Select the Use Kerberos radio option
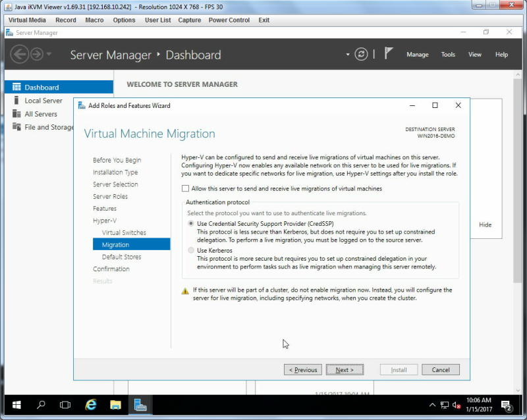The width and height of the screenshot is (527, 420). (x=191, y=250)
